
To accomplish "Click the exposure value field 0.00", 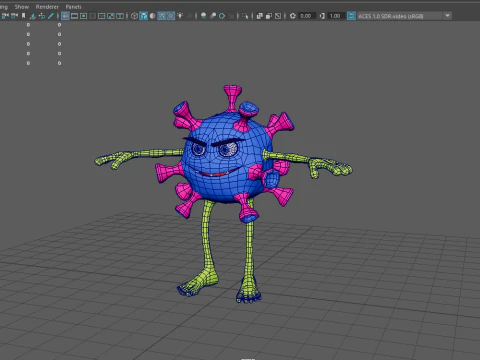I will pos(307,16).
